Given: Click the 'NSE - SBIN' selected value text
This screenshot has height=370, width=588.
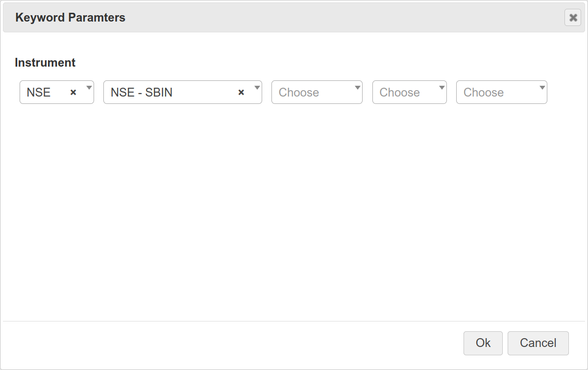Looking at the screenshot, I should 142,93.
